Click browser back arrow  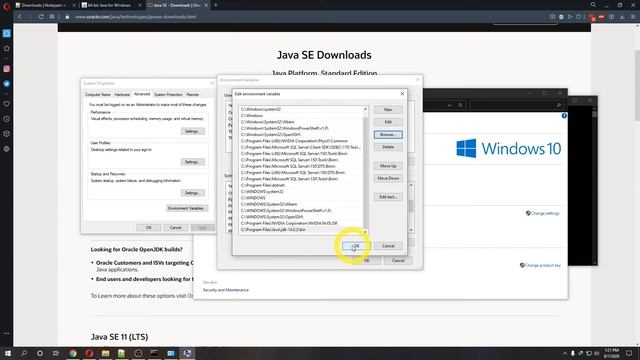tap(19, 17)
